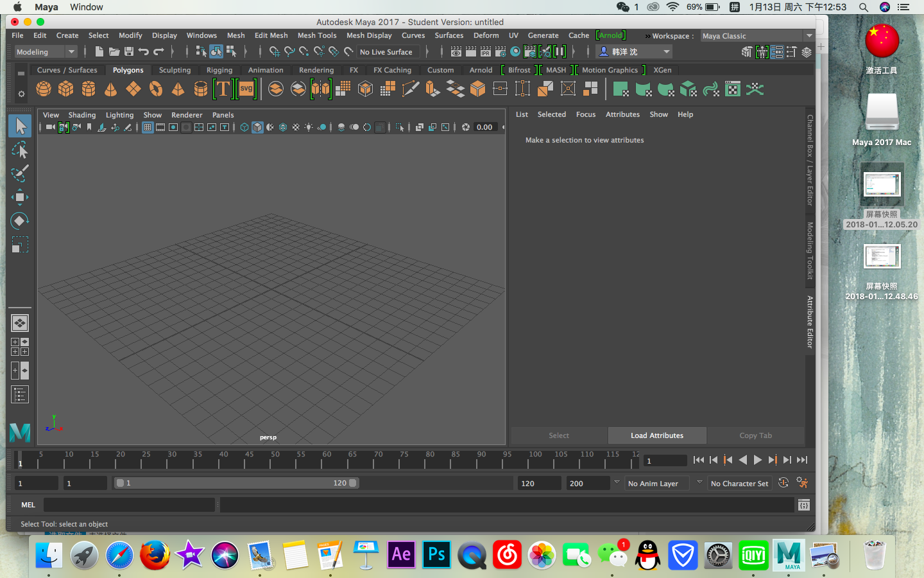Click the New Scene file icon
Image resolution: width=924 pixels, height=578 pixels.
99,51
